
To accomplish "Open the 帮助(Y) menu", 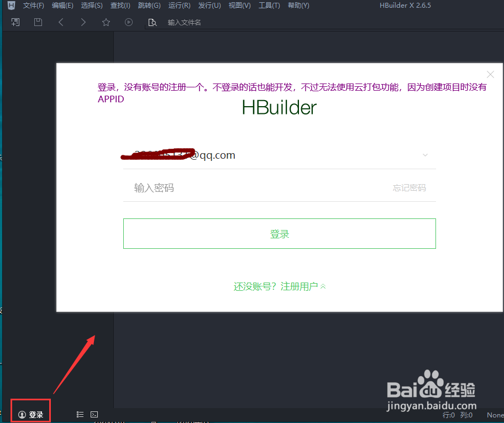I will click(x=298, y=6).
